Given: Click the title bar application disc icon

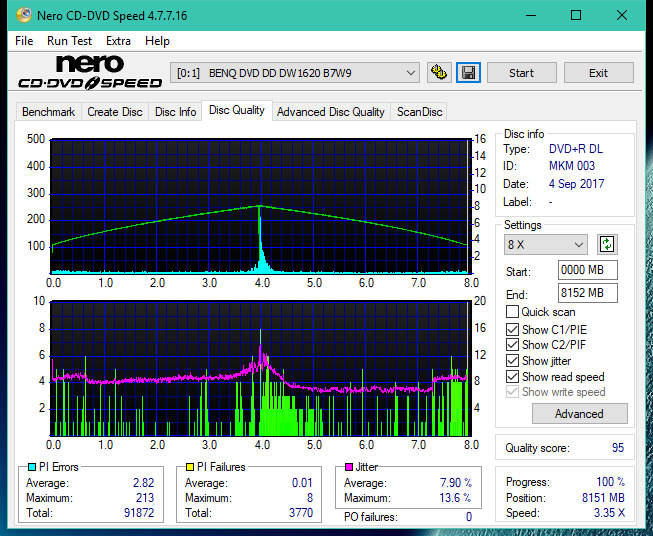Looking at the screenshot, I should [24, 15].
